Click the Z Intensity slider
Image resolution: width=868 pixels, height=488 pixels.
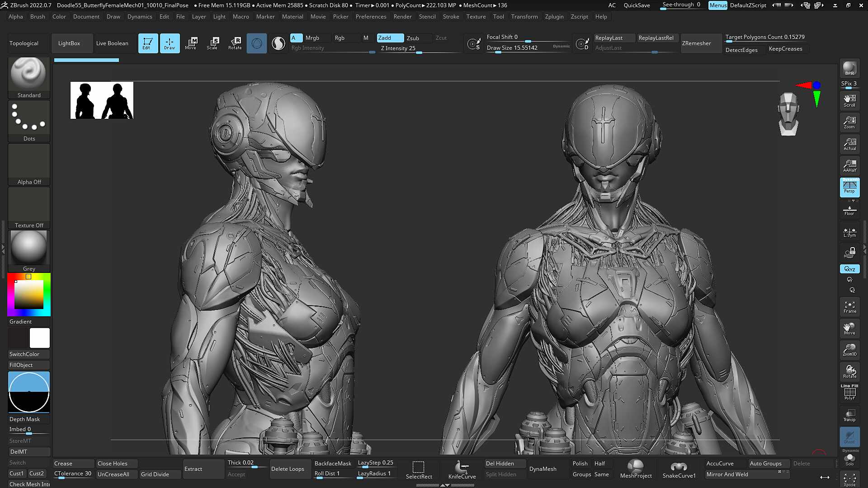(x=419, y=49)
